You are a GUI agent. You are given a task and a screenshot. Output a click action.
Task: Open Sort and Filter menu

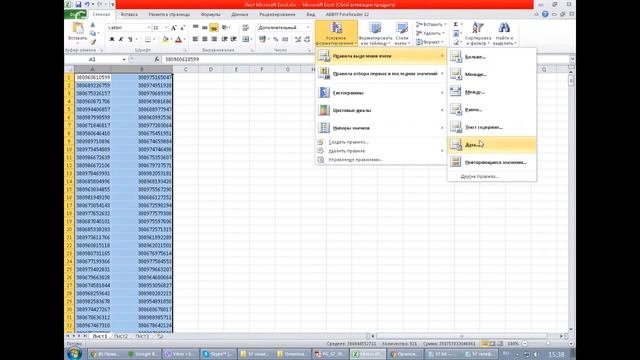pyautogui.click(x=478, y=33)
